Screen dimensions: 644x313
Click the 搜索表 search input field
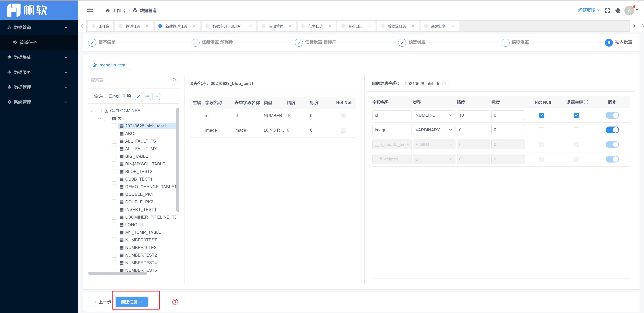click(130, 80)
